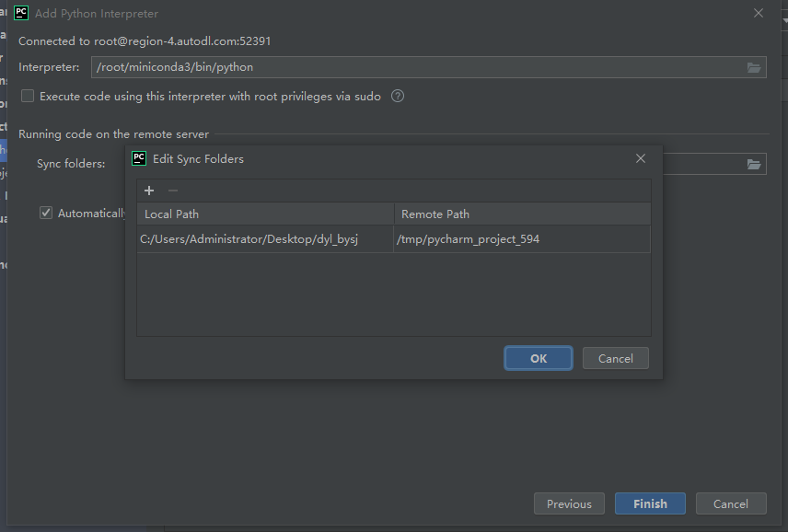Confirm sync folders with the OK button

[x=538, y=358]
